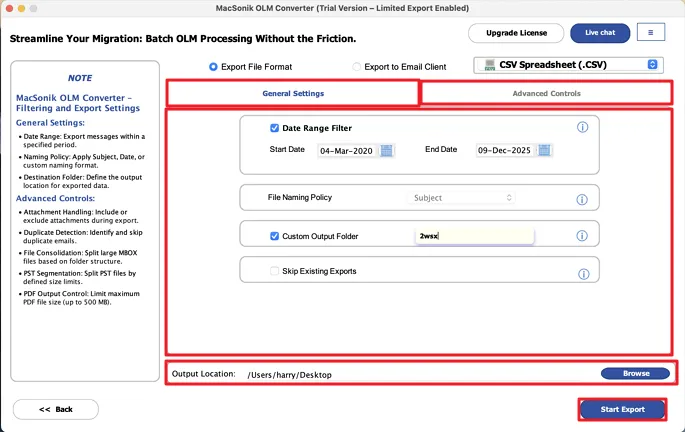Select the Export File Format radio button
The width and height of the screenshot is (685, 432).
pyautogui.click(x=213, y=67)
